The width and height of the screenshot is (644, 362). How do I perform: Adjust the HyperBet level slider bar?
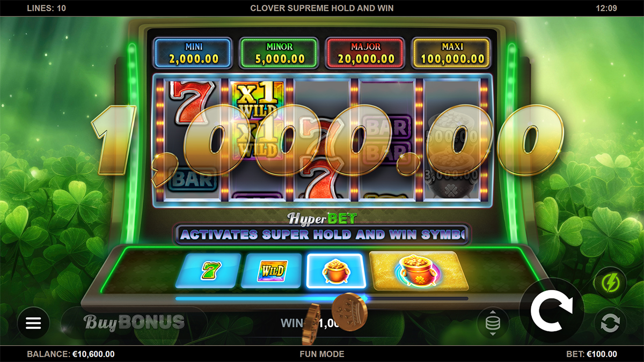coord(322,299)
